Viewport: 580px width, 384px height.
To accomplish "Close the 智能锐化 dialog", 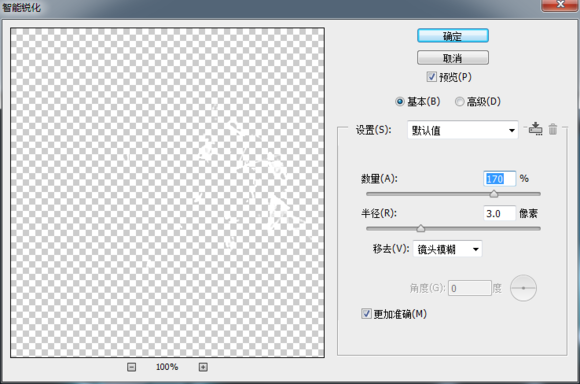I will coord(560,5).
